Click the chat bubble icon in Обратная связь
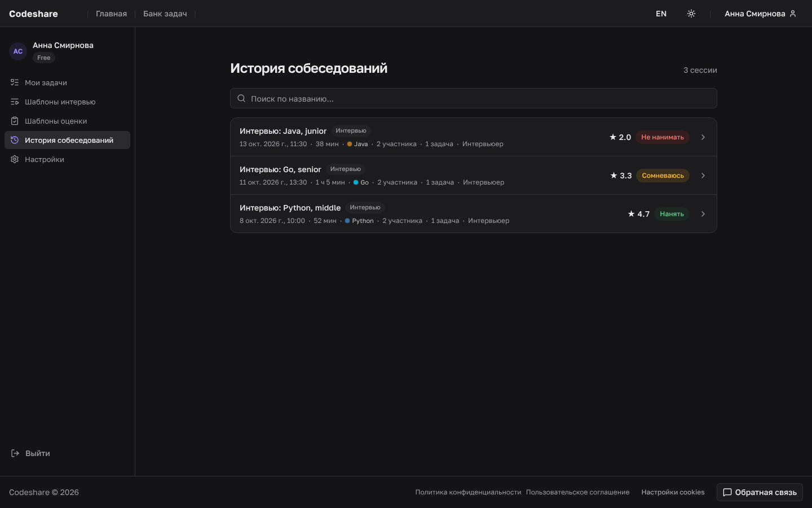 pyautogui.click(x=727, y=492)
